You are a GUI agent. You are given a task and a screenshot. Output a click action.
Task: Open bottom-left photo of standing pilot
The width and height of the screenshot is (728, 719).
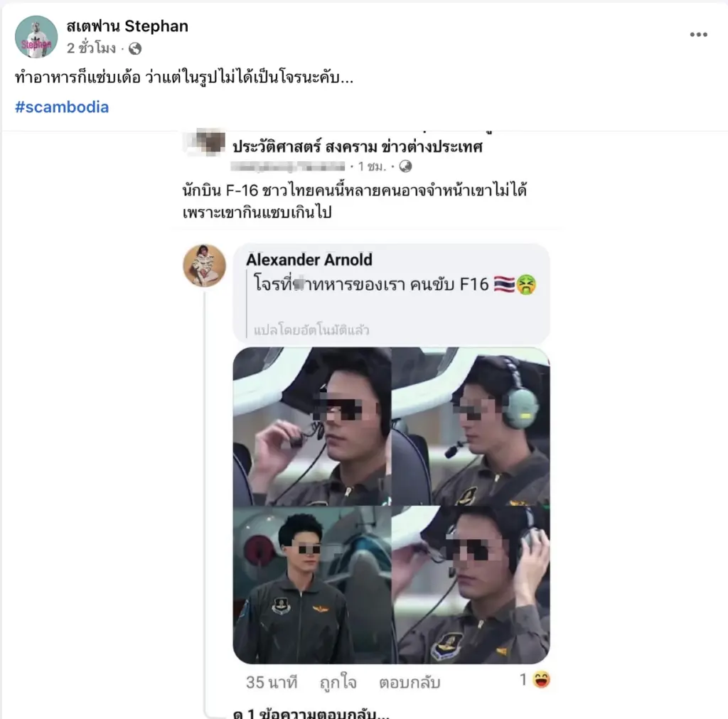[311, 585]
